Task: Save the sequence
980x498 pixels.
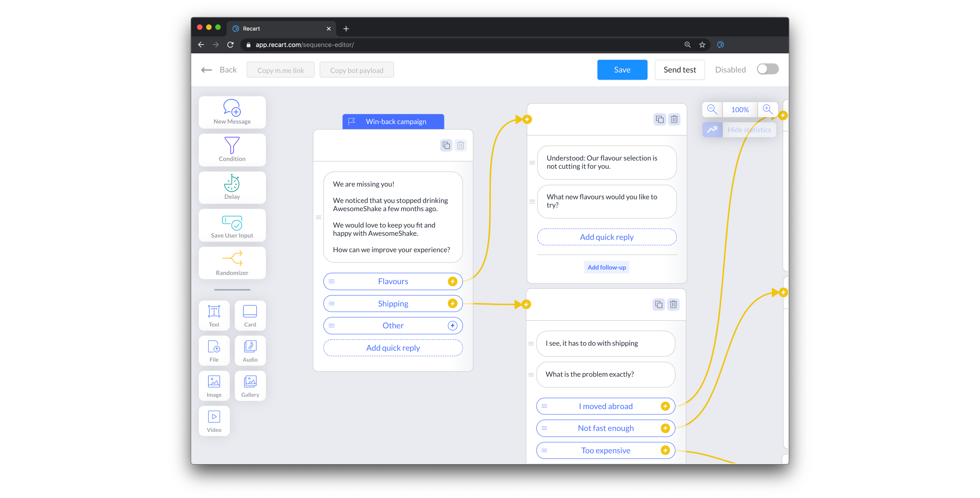Action: coord(622,70)
